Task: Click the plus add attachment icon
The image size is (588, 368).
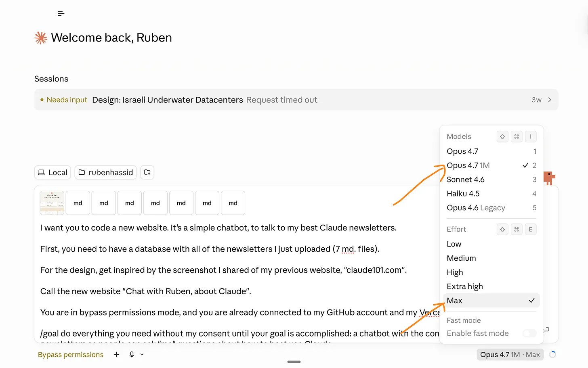Action: [116, 354]
